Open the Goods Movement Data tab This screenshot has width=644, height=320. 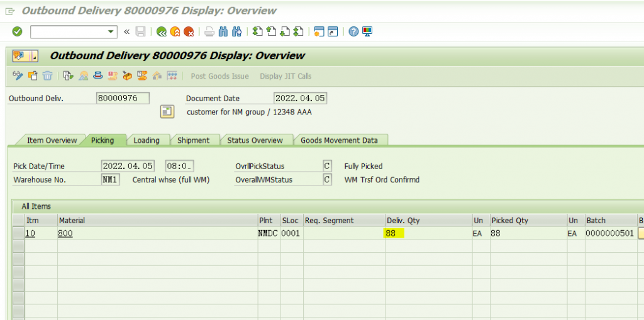tap(339, 140)
